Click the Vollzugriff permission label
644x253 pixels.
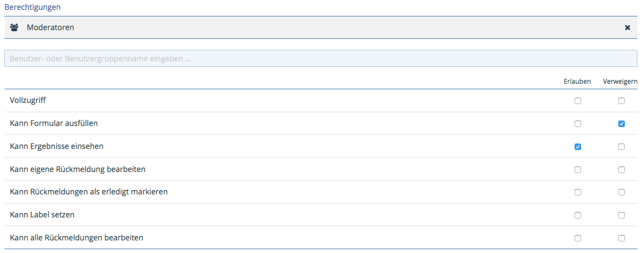28,101
